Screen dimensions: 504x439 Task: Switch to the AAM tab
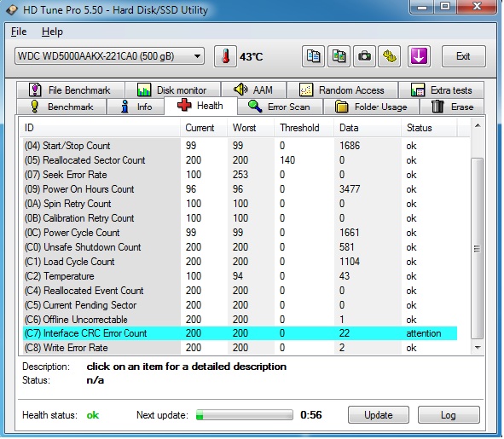254,90
